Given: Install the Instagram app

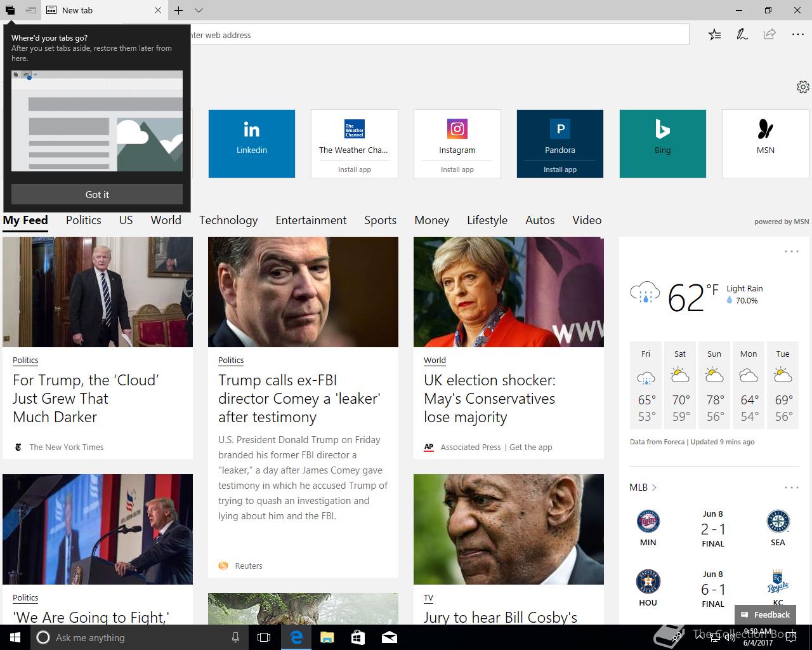Looking at the screenshot, I should [457, 169].
